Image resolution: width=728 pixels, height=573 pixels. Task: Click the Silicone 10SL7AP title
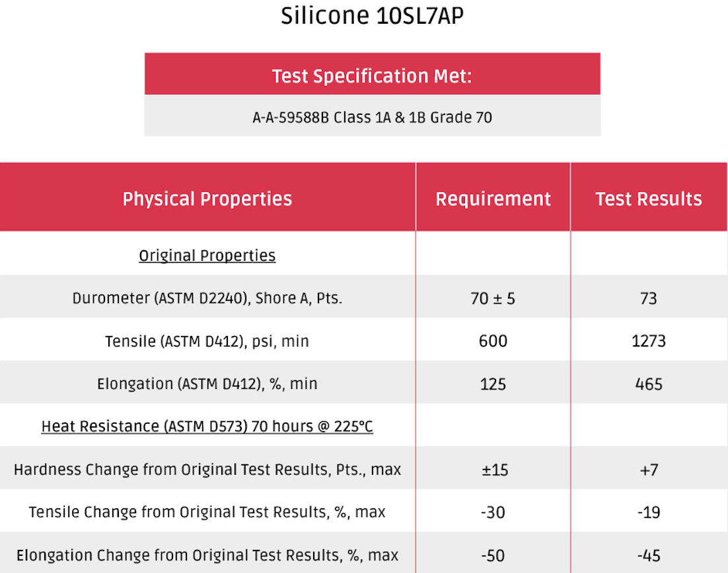click(x=372, y=17)
